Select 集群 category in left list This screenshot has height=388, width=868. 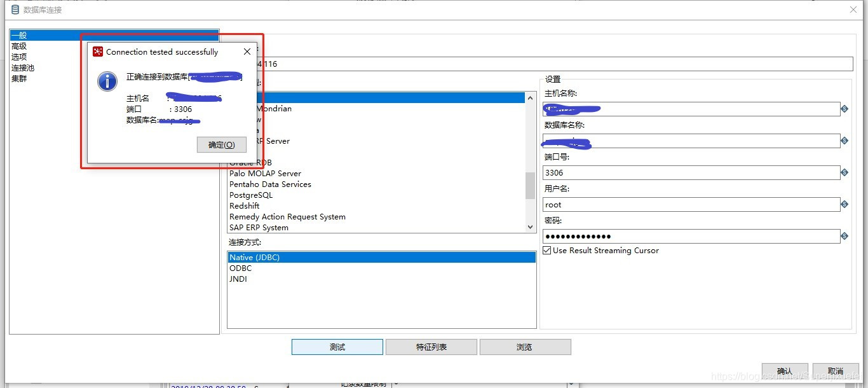[19, 78]
